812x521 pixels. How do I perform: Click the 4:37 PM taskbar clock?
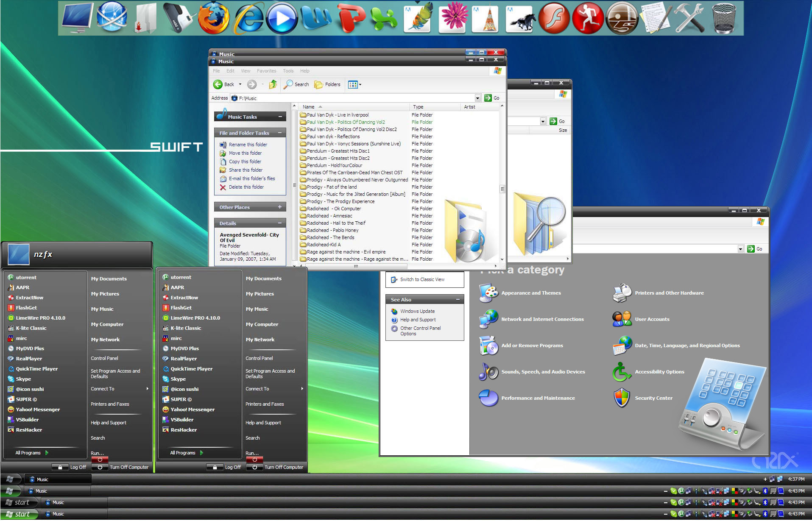[796, 479]
